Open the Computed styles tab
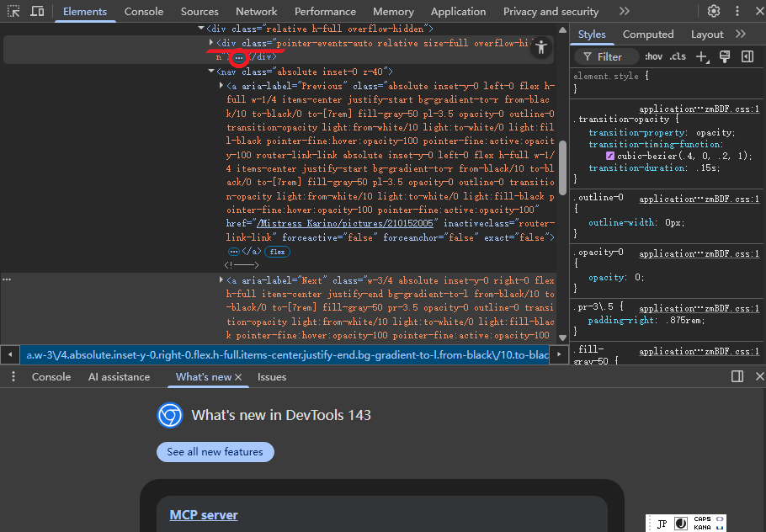The image size is (766, 532). tap(648, 35)
